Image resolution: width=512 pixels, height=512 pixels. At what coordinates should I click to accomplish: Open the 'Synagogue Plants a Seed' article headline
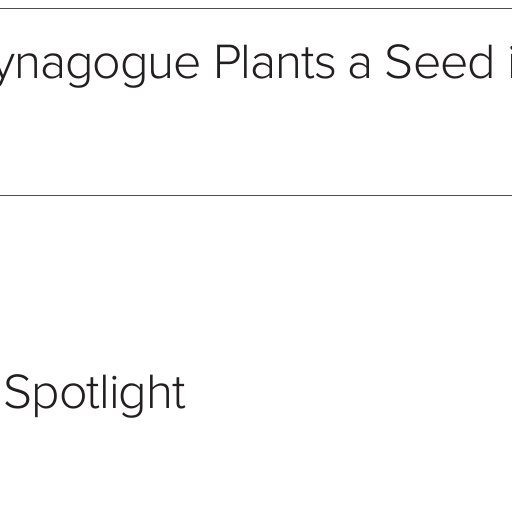(256, 64)
